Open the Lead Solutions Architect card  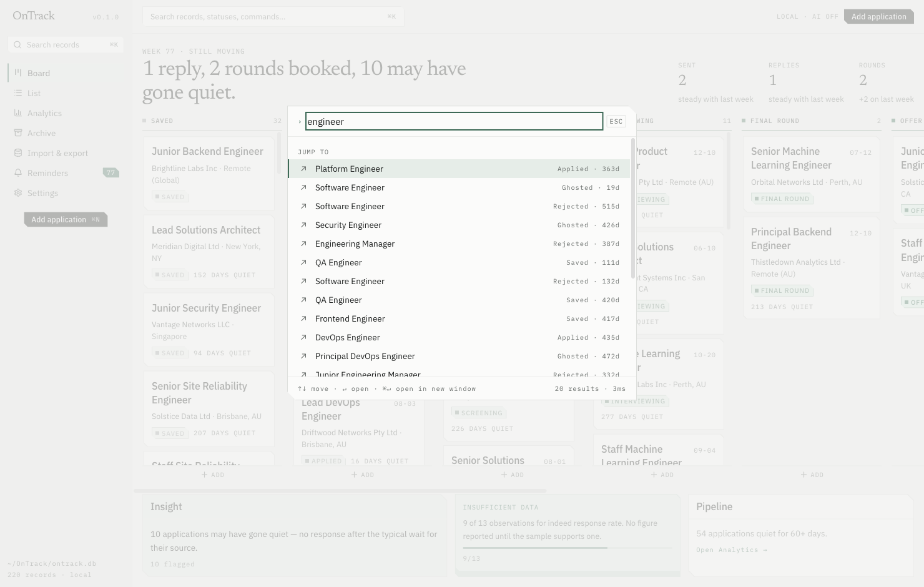click(209, 252)
